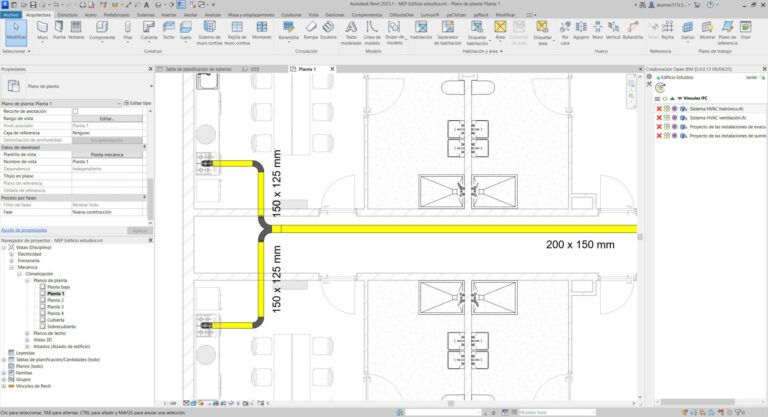Screen dimensions: 768x417
Task: Click the Habitación room tool
Action: click(x=421, y=30)
